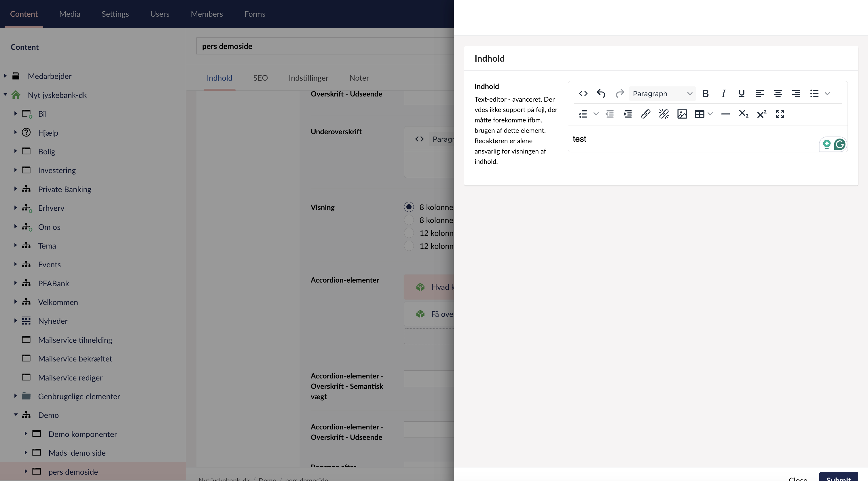Toggle fullscreen editor mode
This screenshot has height=481, width=868.
pos(780,114)
